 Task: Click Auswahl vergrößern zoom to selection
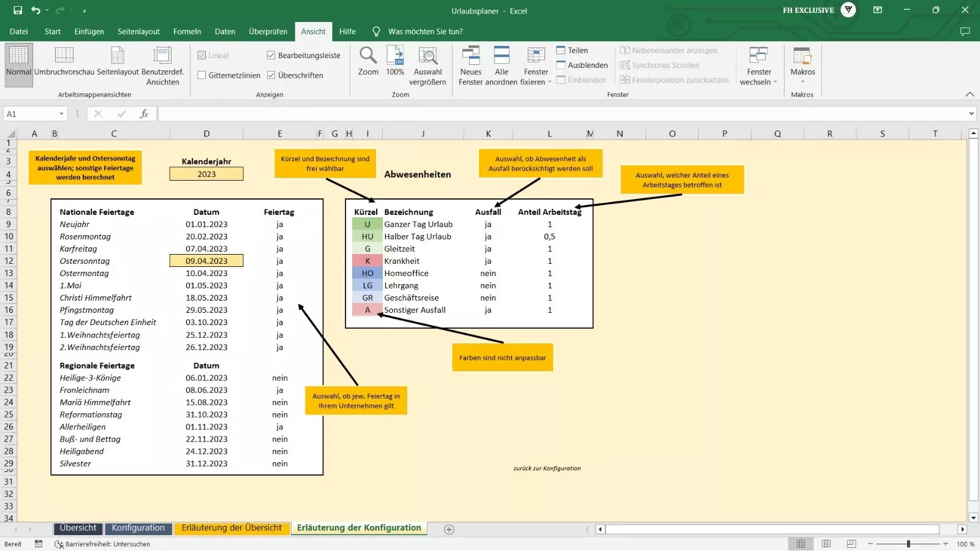point(428,66)
